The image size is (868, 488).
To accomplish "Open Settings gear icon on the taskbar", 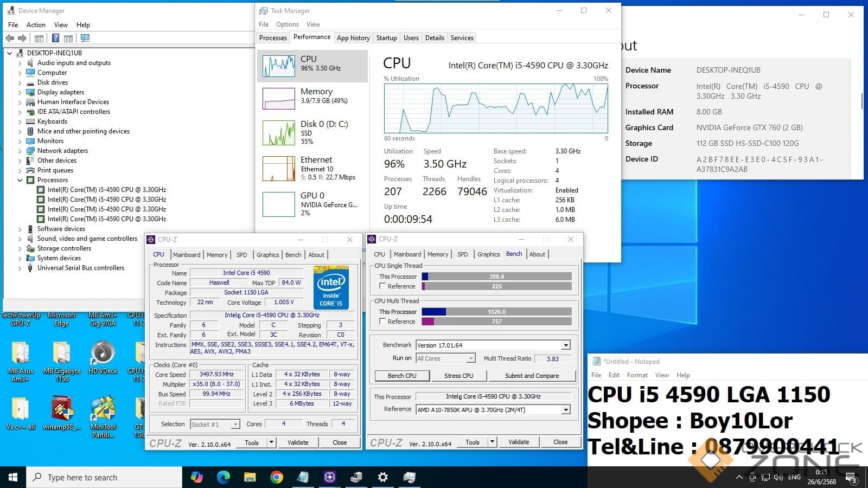I will pyautogui.click(x=383, y=477).
